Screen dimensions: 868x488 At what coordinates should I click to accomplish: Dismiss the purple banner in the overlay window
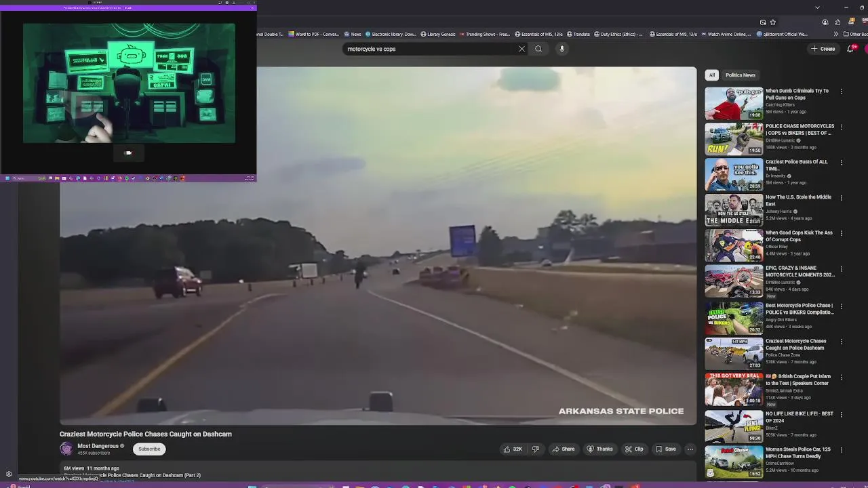[252, 7]
